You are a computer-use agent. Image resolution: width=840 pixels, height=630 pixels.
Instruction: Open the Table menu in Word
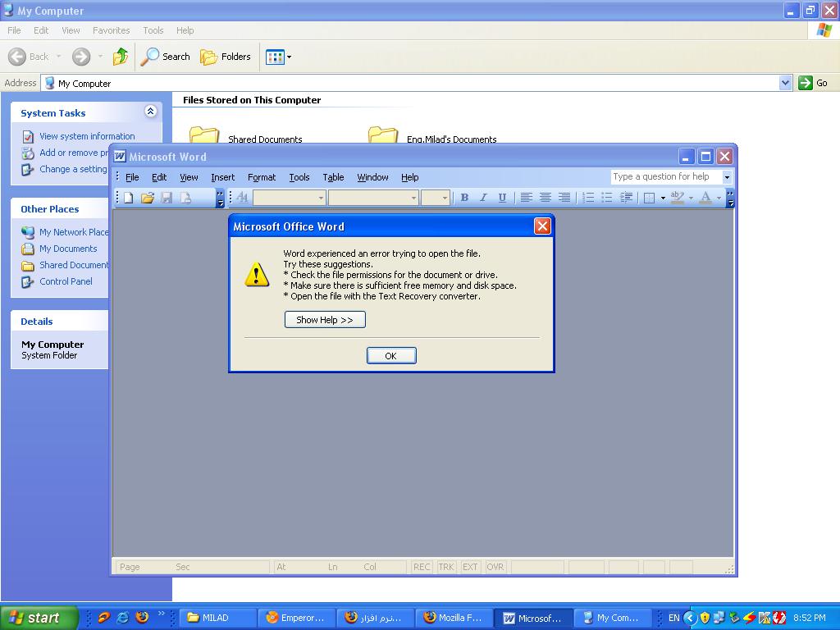tap(333, 177)
